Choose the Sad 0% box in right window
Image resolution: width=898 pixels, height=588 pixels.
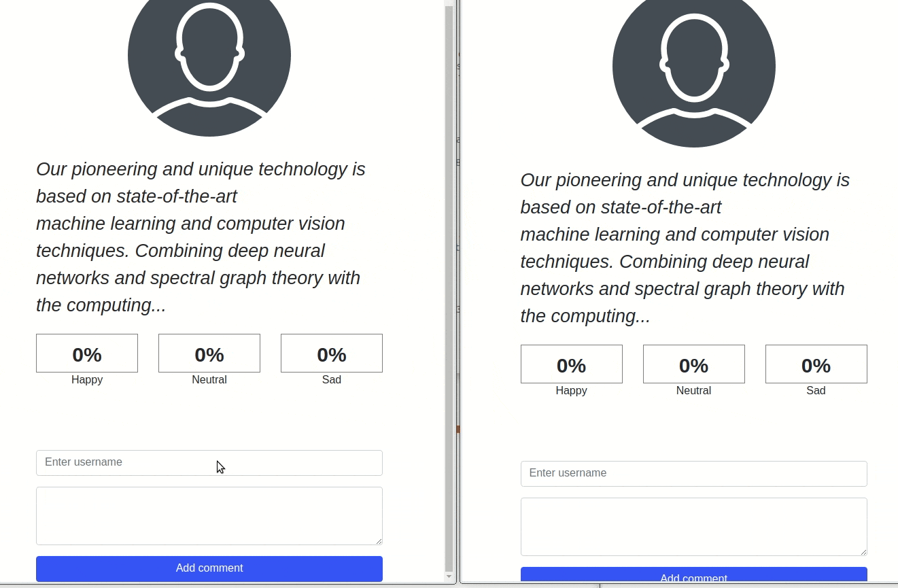tap(816, 364)
